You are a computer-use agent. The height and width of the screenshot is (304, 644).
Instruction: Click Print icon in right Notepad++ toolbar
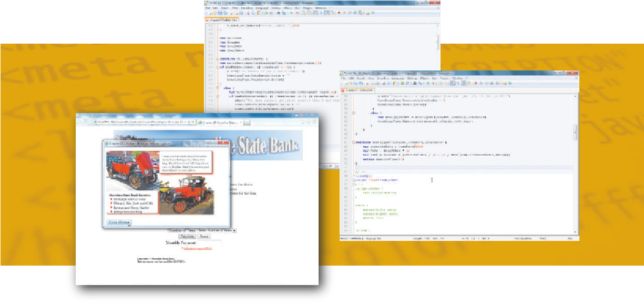[x=377, y=83]
